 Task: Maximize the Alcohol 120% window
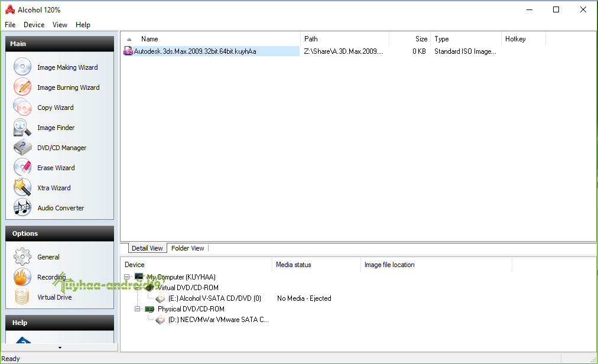[556, 9]
